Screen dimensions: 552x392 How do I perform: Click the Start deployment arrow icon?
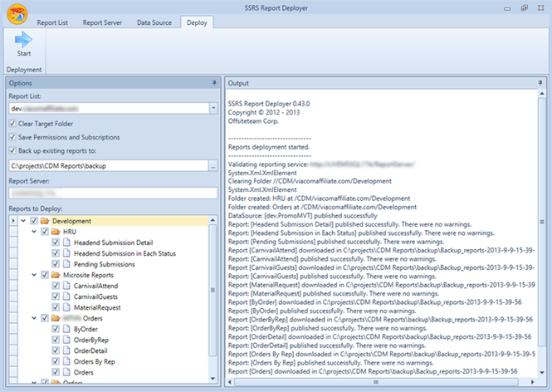click(23, 39)
